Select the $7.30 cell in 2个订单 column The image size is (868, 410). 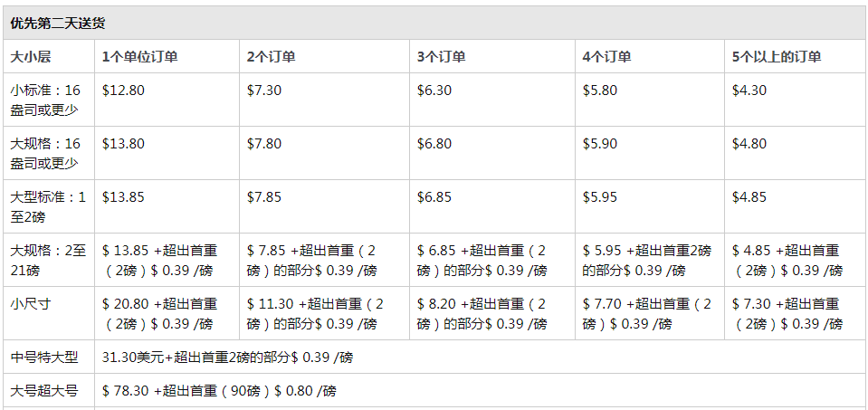click(264, 91)
